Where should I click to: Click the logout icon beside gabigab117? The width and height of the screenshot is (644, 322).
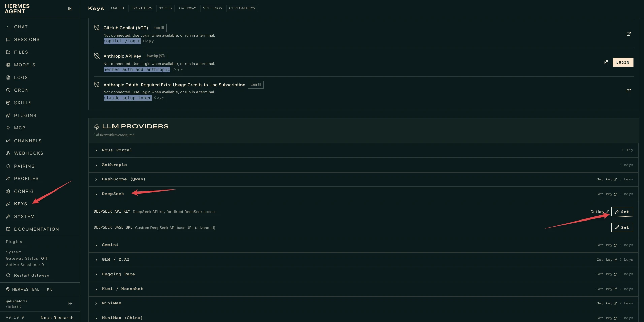coord(70,304)
